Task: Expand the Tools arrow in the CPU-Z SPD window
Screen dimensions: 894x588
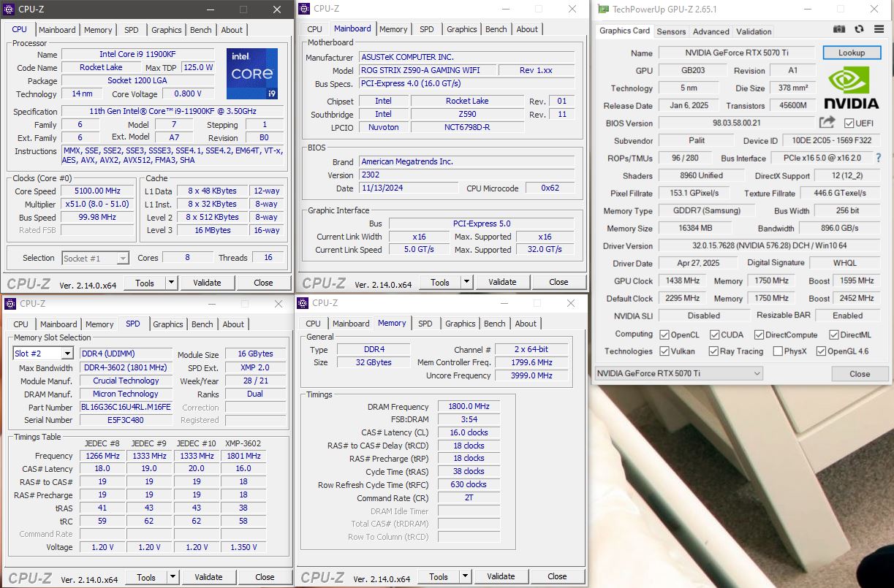Action: click(x=173, y=577)
